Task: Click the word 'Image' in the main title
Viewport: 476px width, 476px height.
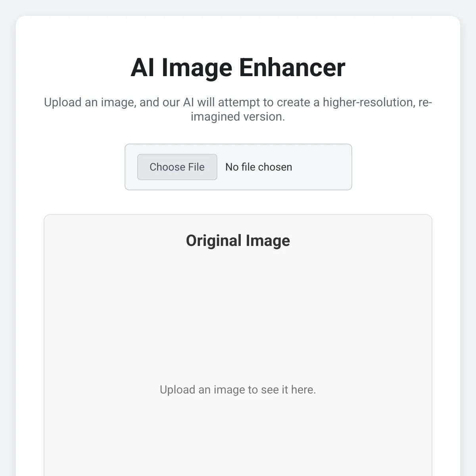Action: 197,67
